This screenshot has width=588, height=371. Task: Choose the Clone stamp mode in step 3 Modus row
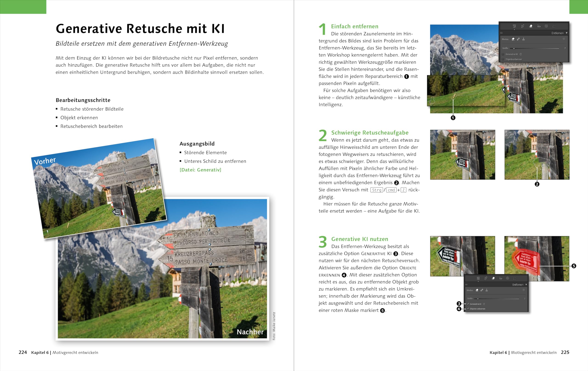[487, 290]
